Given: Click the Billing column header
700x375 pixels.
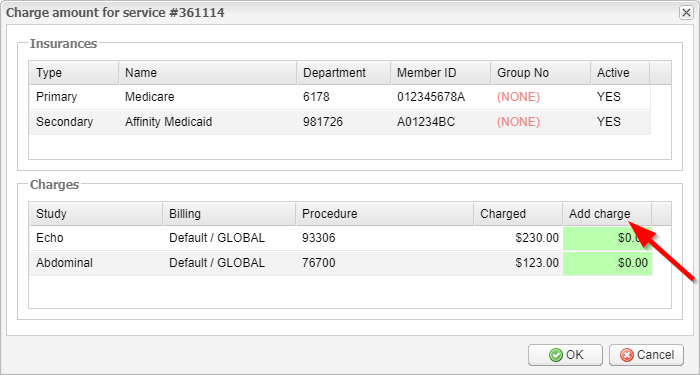Looking at the screenshot, I should [229, 214].
